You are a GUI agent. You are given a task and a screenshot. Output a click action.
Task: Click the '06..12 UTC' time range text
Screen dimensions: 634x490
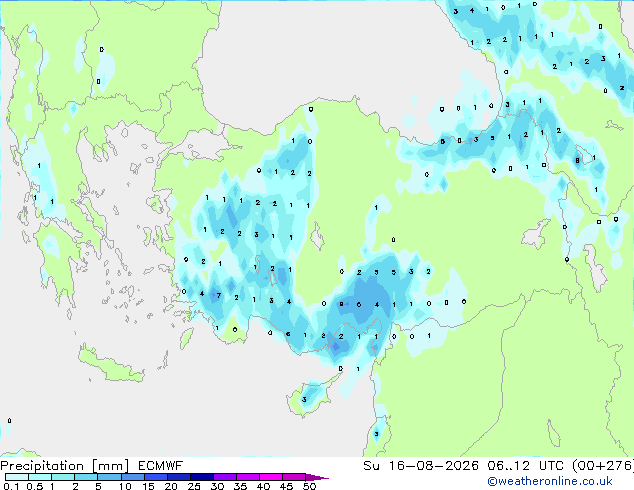tap(525, 466)
